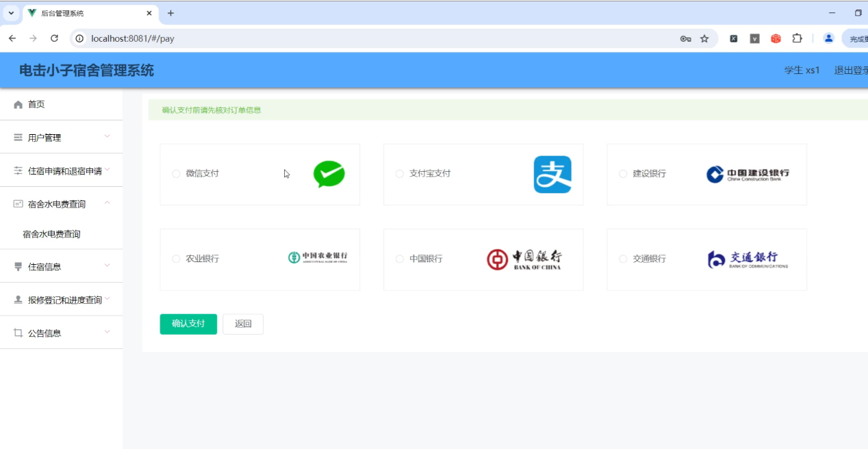Screen dimensions: 868x449
Task: Click the 完成更新 browser update button
Action: tap(856, 38)
